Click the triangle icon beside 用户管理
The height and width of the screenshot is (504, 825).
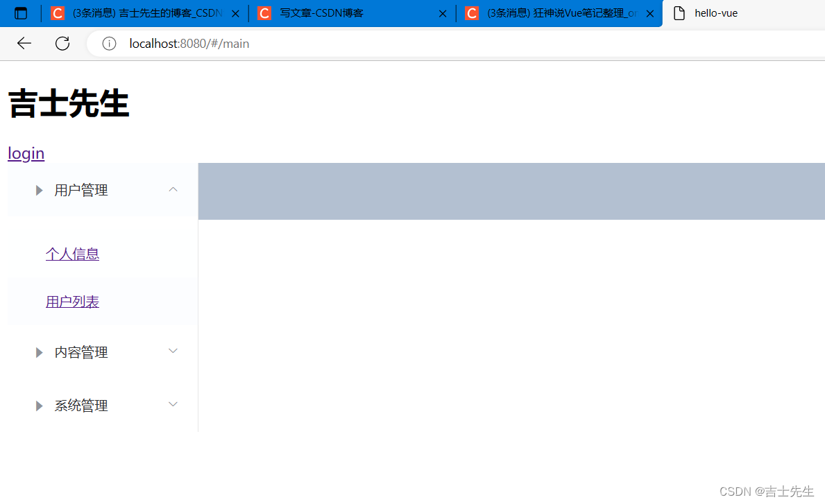(x=39, y=190)
